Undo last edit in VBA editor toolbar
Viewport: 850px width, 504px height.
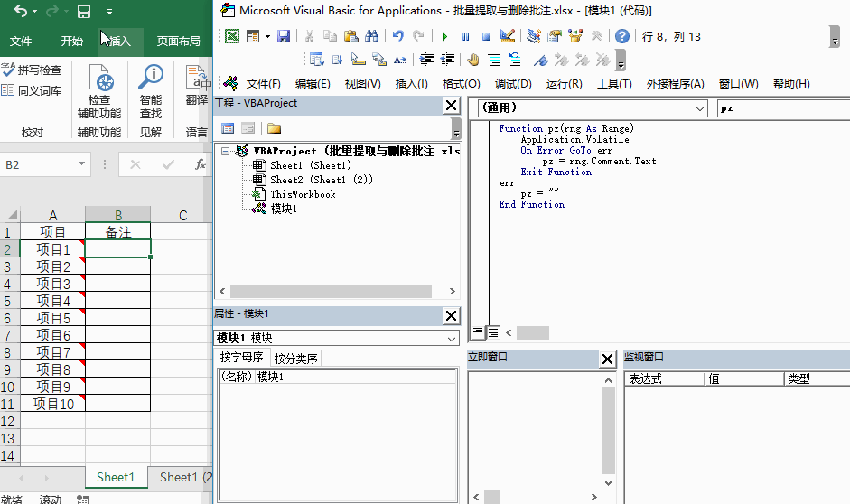coord(397,36)
